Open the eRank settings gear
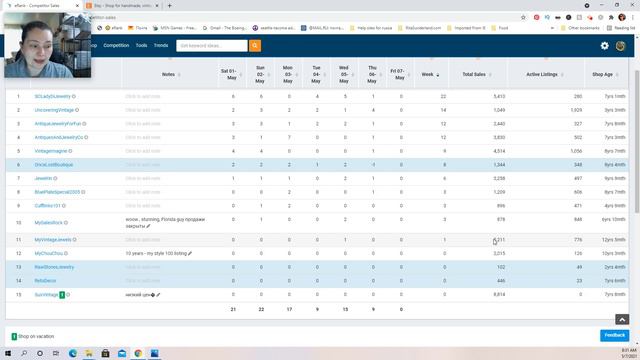Screen dimensions: 640x360 (x=604, y=46)
